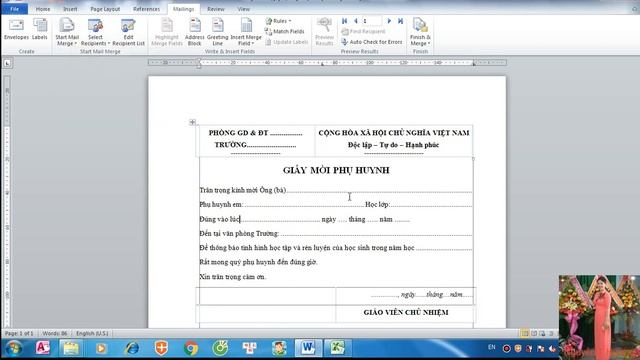Click the header PHÒNG GD & ĐT
Screen dimensions: 640x360
238,133
